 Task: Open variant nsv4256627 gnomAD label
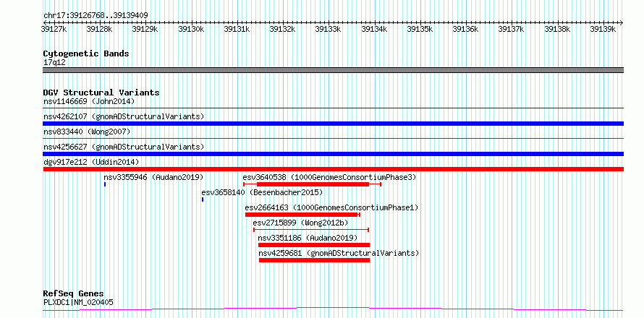click(x=124, y=147)
